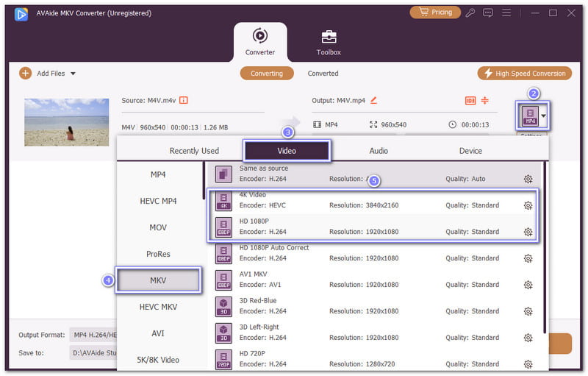This screenshot has width=588, height=376.
Task: Switch to the Audio tab
Action: pos(379,151)
